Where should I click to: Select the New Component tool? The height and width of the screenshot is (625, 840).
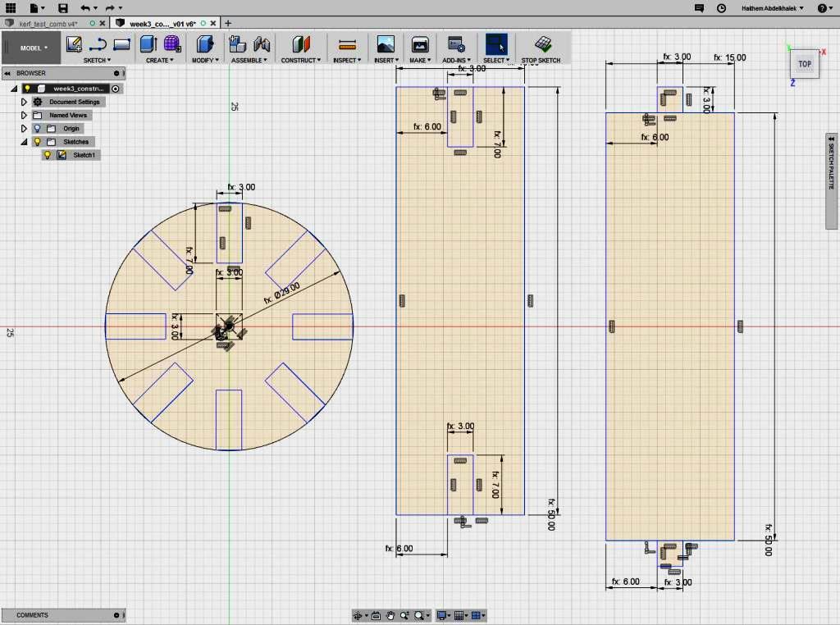237,44
